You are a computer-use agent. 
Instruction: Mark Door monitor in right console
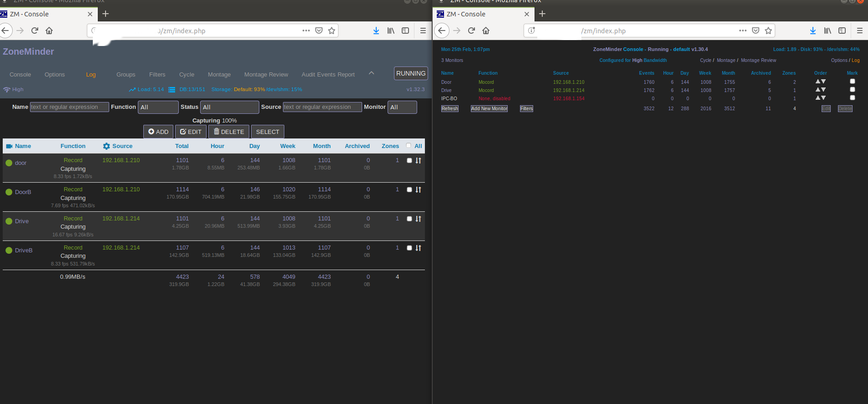853,82
